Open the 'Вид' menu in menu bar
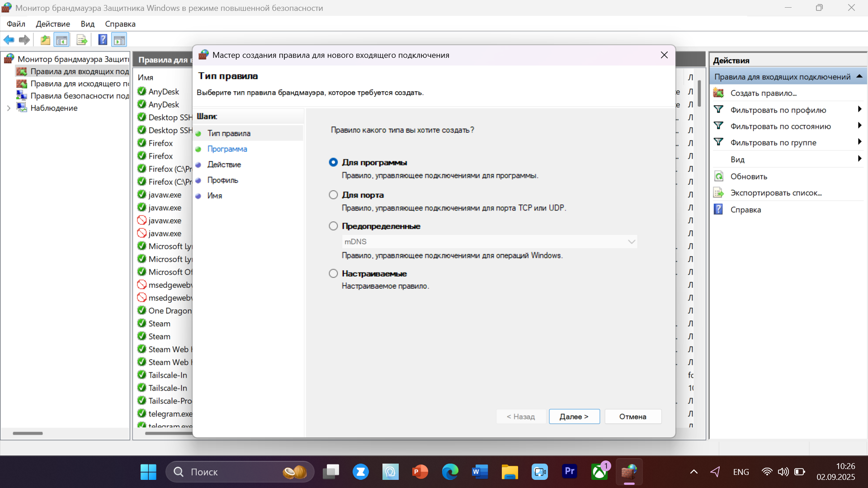 87,24
